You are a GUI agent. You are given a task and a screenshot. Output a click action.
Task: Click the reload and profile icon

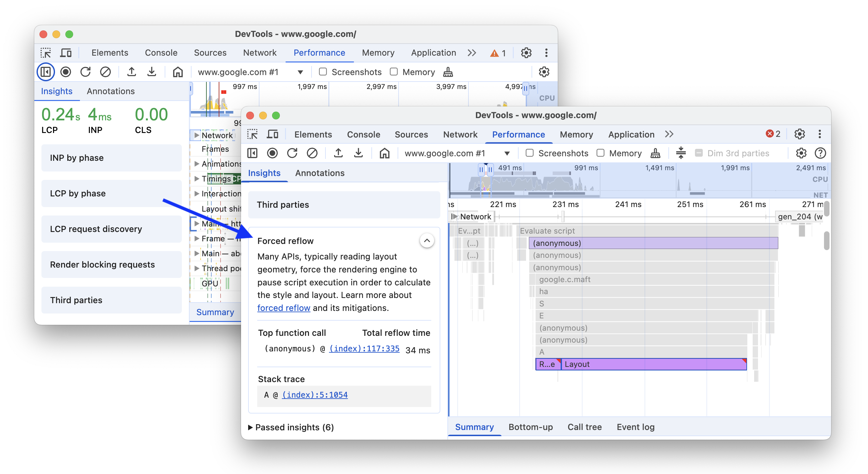tap(292, 153)
